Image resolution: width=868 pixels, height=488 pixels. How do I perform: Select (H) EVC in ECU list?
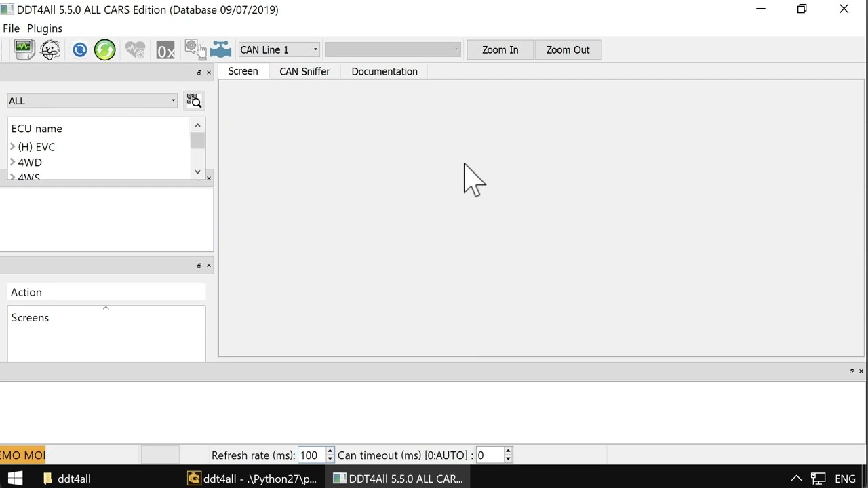pyautogui.click(x=37, y=147)
